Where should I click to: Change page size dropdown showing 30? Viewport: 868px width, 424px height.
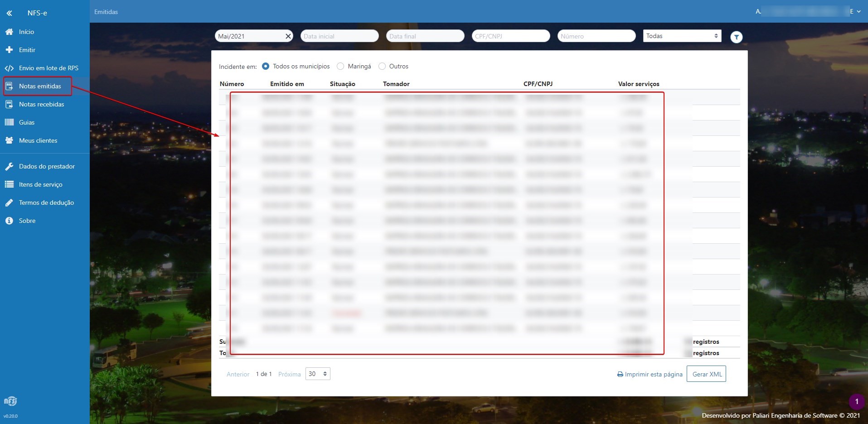(318, 374)
